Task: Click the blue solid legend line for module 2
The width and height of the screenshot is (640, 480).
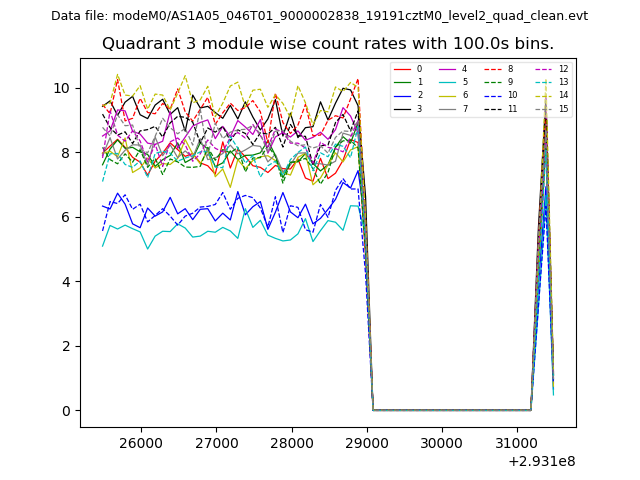Action: [x=401, y=95]
